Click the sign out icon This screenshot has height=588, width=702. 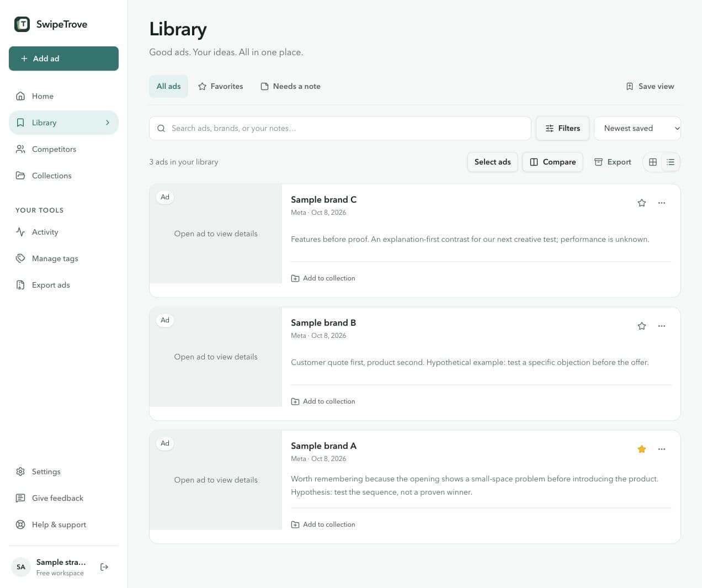104,567
